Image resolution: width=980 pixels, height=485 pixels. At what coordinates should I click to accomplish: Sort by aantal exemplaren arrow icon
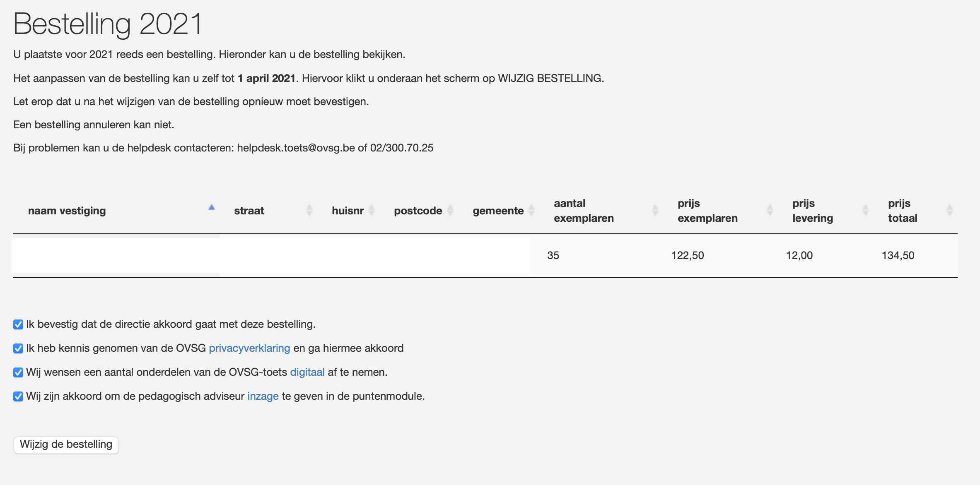[655, 211]
